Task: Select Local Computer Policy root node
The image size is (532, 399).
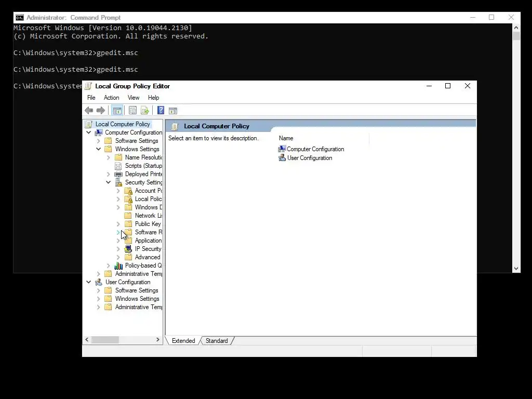Action: [123, 124]
